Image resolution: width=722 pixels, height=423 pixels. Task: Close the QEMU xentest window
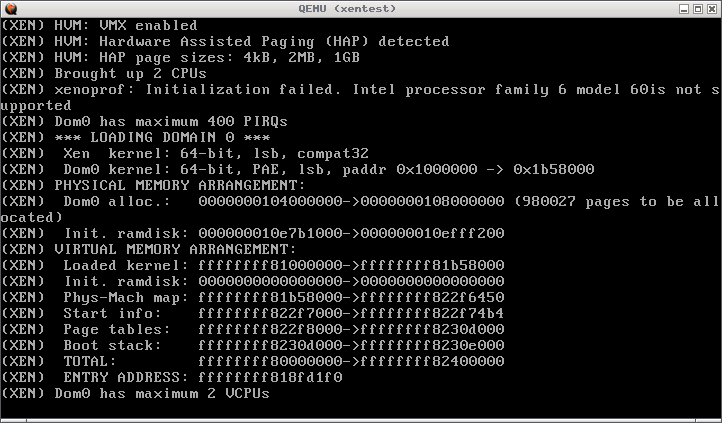point(711,8)
